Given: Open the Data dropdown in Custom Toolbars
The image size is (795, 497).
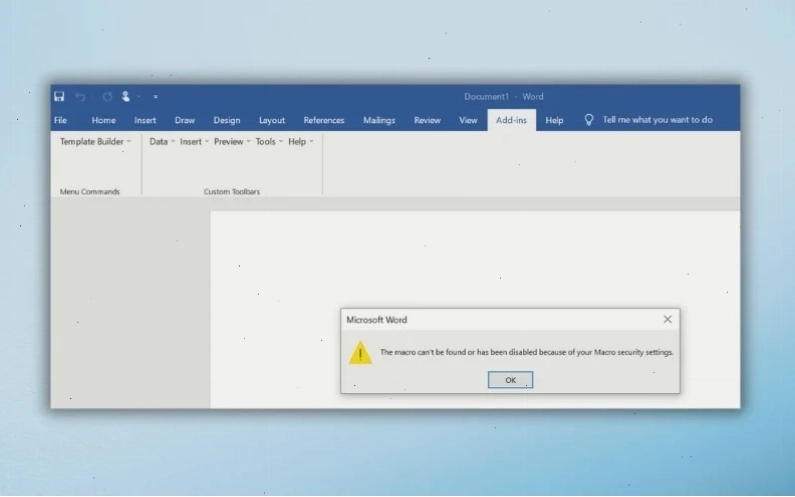Looking at the screenshot, I should tap(162, 141).
